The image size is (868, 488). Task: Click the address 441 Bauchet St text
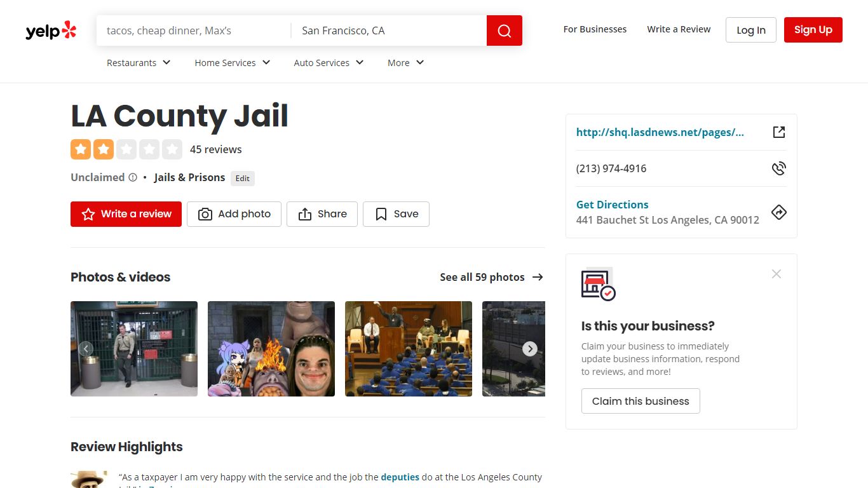point(668,220)
